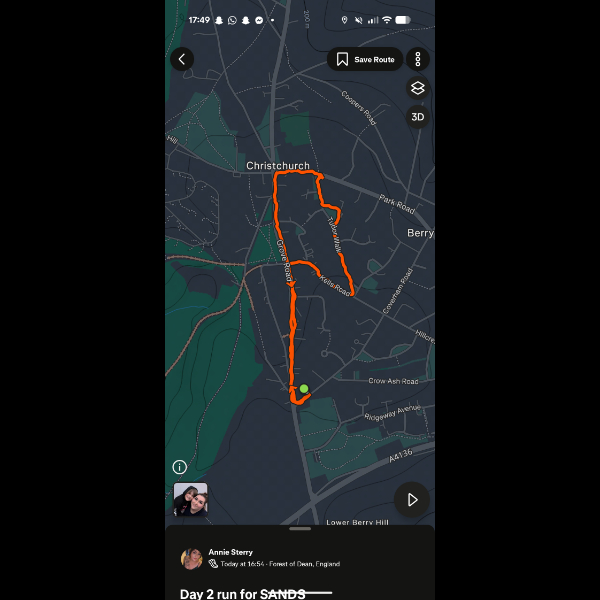Toggle the 3D map view
This screenshot has height=600, width=600.
coord(418,117)
